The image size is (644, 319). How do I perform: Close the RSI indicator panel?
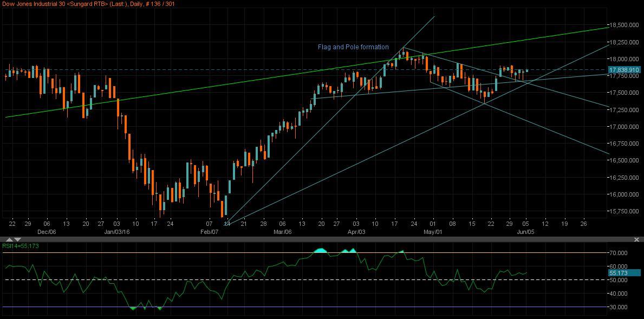point(637,239)
